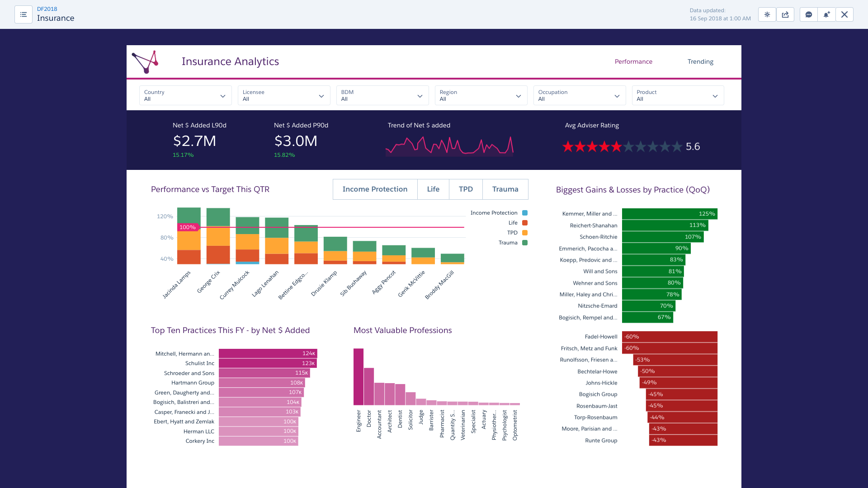Open the DF2018 breadcrumb link

tap(47, 9)
